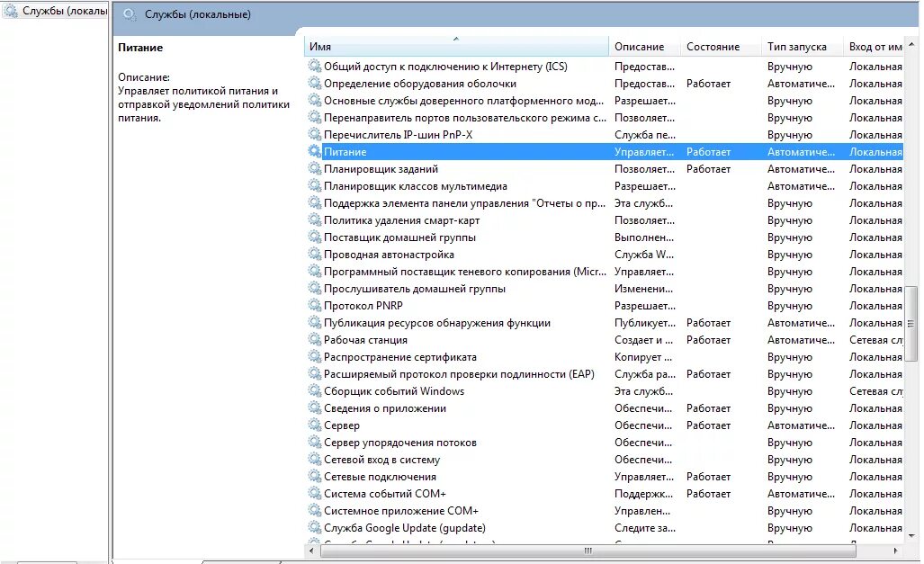Click the icon of Поставщик домашней группы

coord(315,237)
